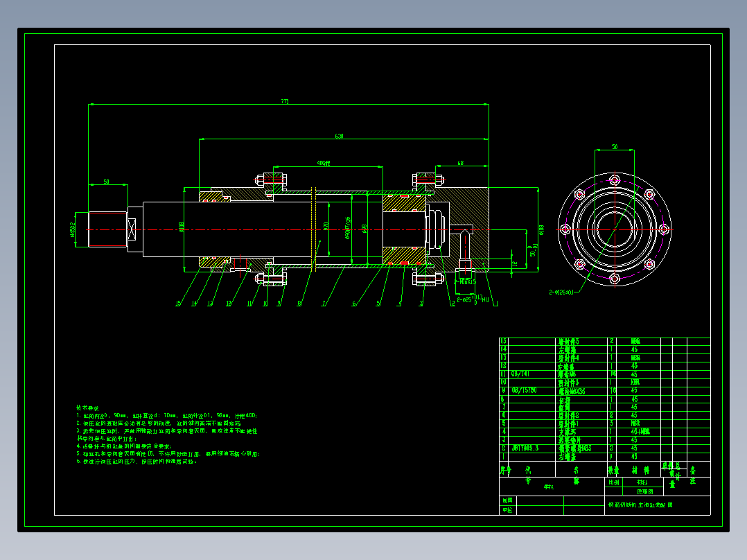
Task: Pick the threaded rod end on the left
Action: click(107, 229)
